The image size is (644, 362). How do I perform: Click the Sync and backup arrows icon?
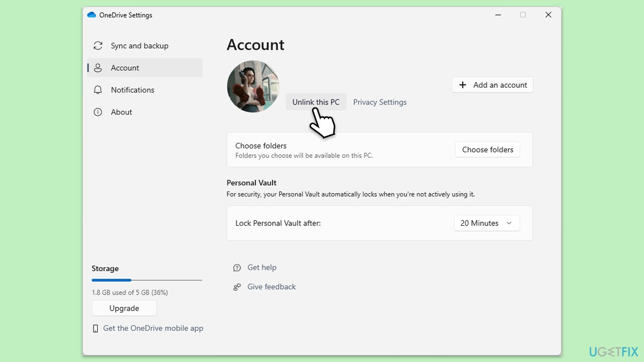click(x=98, y=46)
